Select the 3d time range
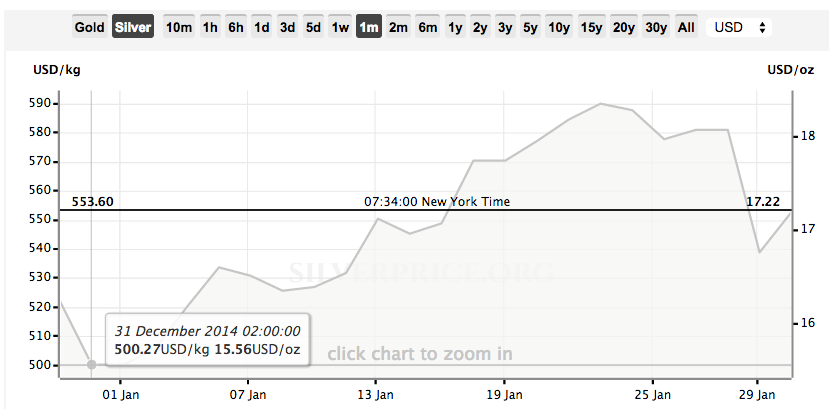Viewport: 829px width, 409px height. [287, 26]
